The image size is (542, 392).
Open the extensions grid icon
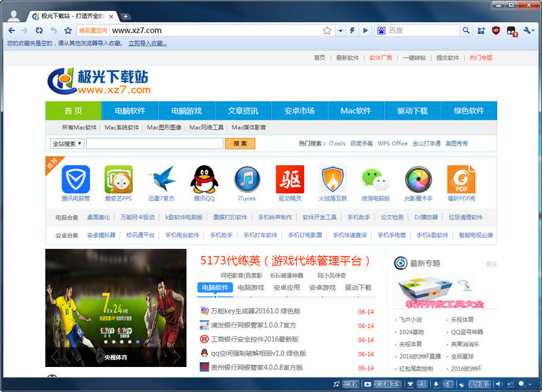[x=481, y=30]
